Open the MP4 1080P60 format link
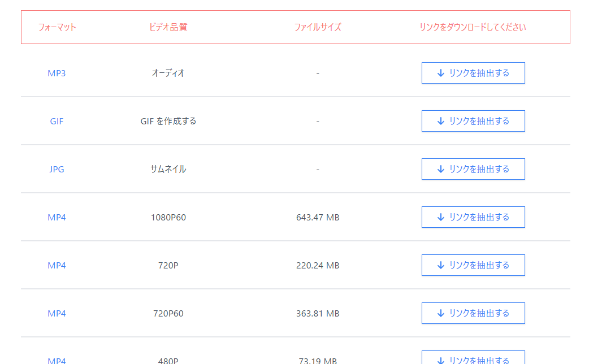Viewport: 589px width, 364px height. point(57,216)
